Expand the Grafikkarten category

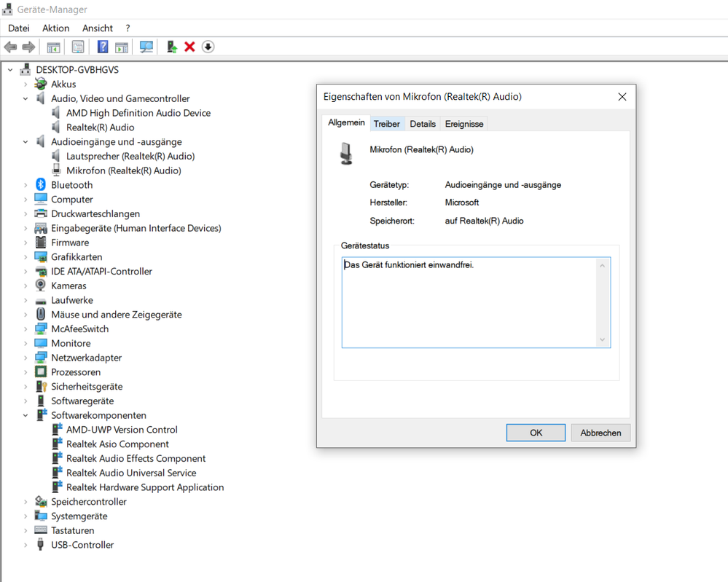click(26, 257)
